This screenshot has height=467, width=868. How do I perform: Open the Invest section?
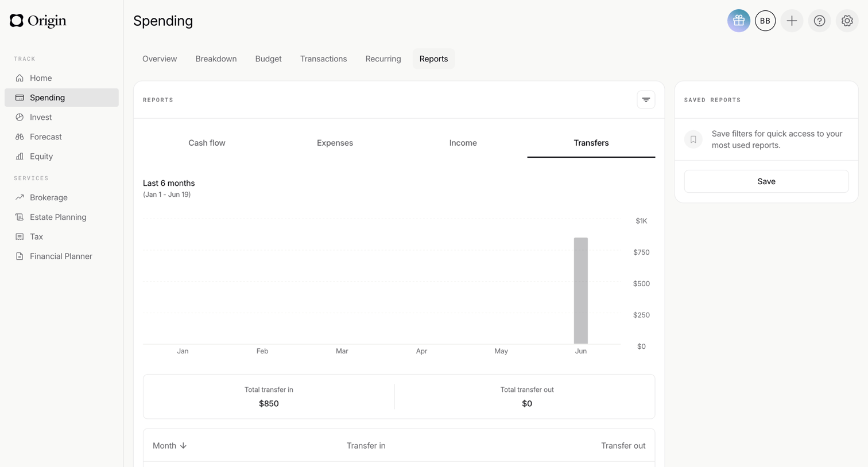coord(61,117)
